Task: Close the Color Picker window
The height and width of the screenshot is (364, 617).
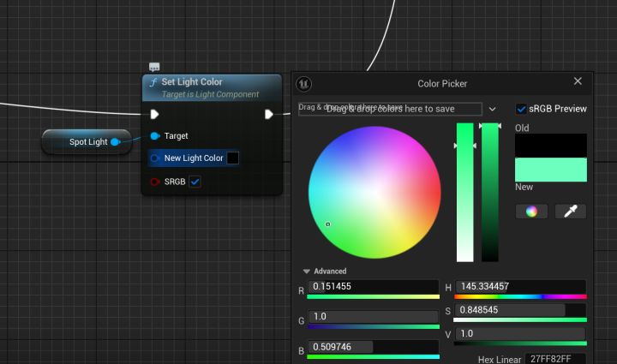Action: click(x=578, y=81)
